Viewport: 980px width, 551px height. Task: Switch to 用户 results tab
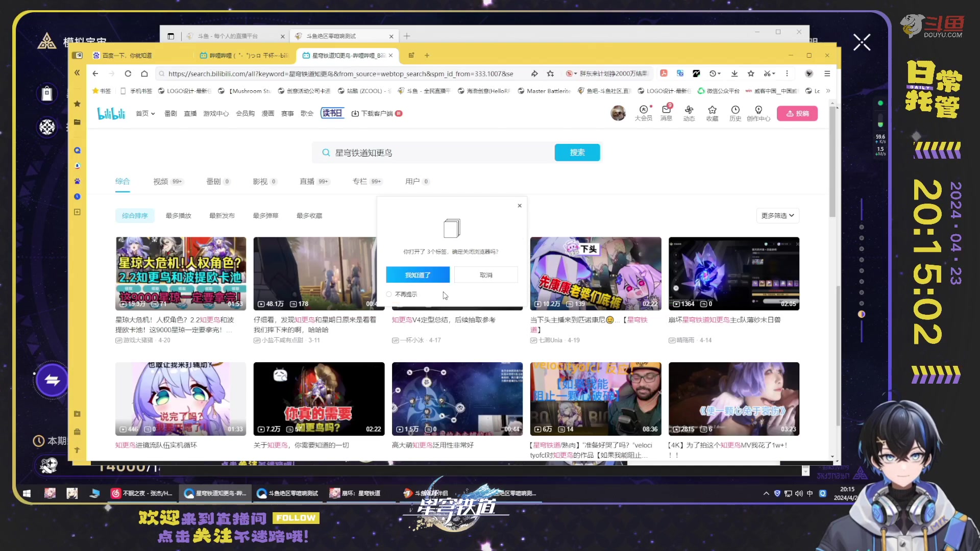417,181
